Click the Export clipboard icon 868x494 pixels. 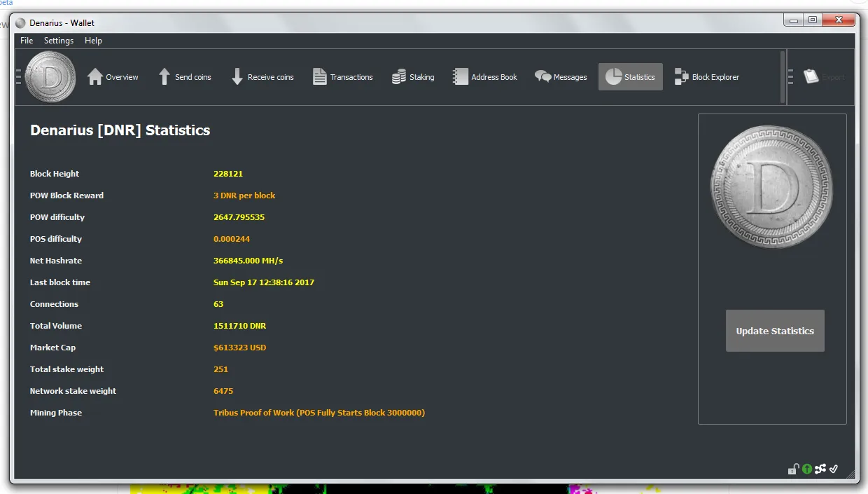pos(811,76)
